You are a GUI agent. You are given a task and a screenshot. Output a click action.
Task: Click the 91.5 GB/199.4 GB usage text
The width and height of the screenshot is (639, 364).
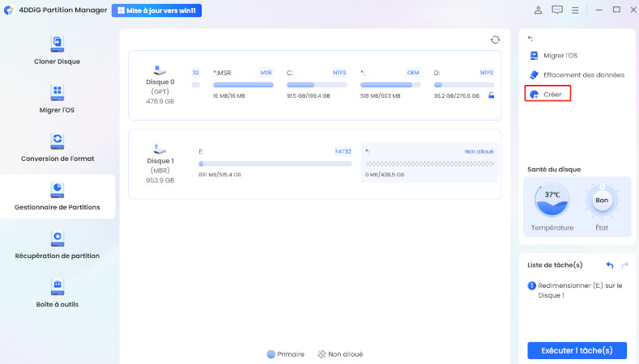[309, 96]
